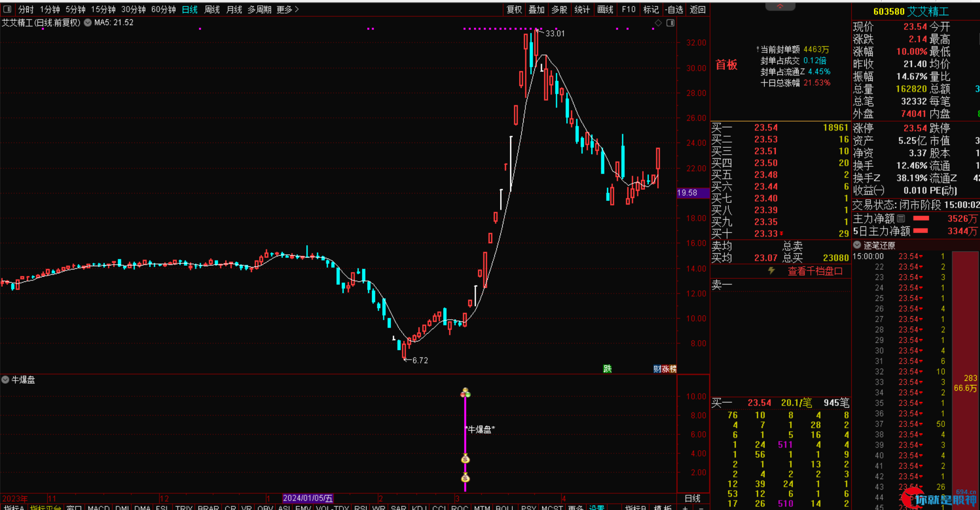The height and width of the screenshot is (510, 980).
Task: Click the 财 tag at chart bottom right
Action: click(657, 369)
